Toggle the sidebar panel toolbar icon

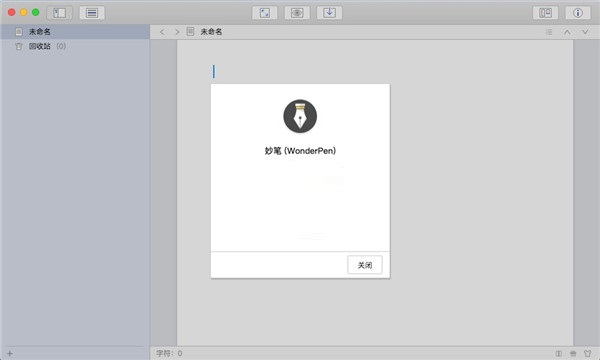click(x=59, y=13)
